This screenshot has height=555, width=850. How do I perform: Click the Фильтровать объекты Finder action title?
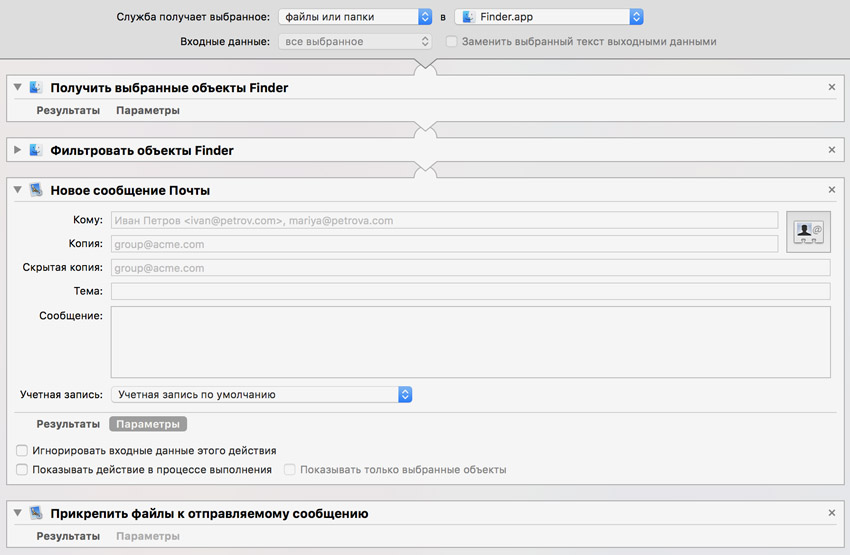[x=142, y=151]
